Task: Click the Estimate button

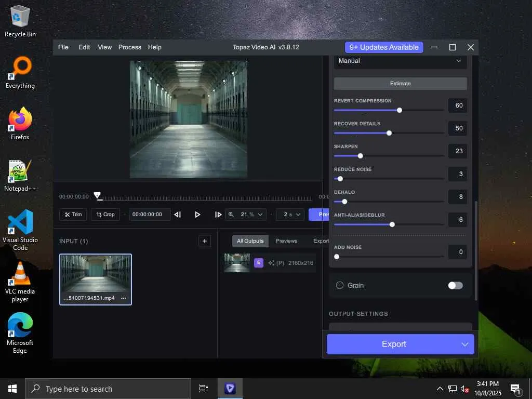Action: pyautogui.click(x=400, y=84)
